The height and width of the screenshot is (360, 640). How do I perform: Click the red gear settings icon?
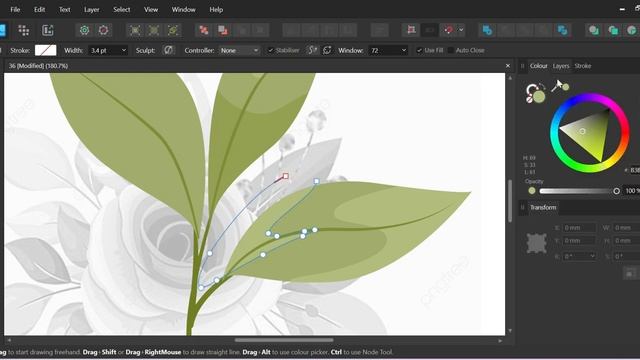pos(103,30)
